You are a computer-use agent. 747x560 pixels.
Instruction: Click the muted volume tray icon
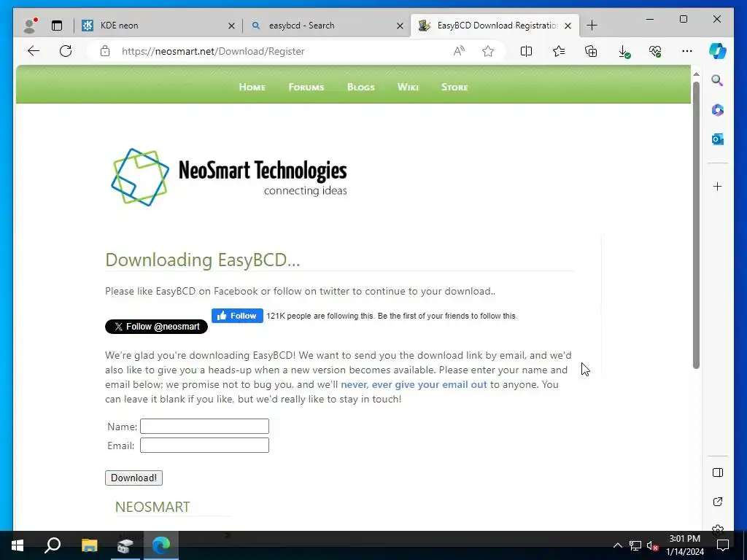click(653, 545)
